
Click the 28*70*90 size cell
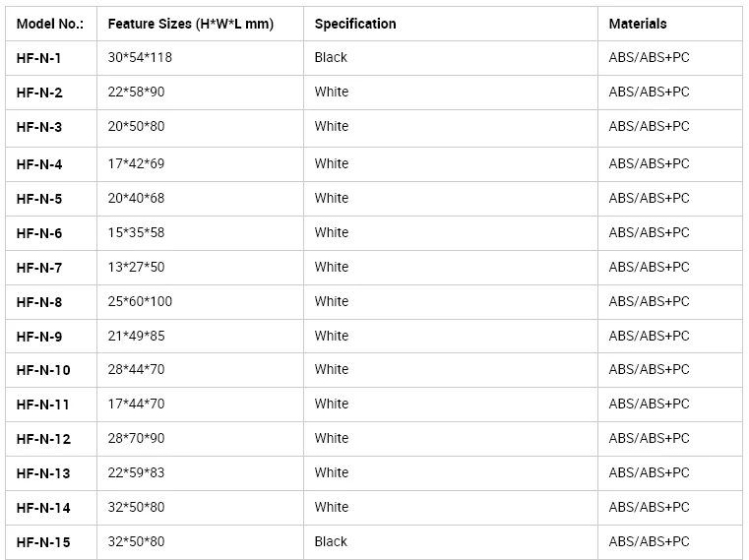pos(137,438)
